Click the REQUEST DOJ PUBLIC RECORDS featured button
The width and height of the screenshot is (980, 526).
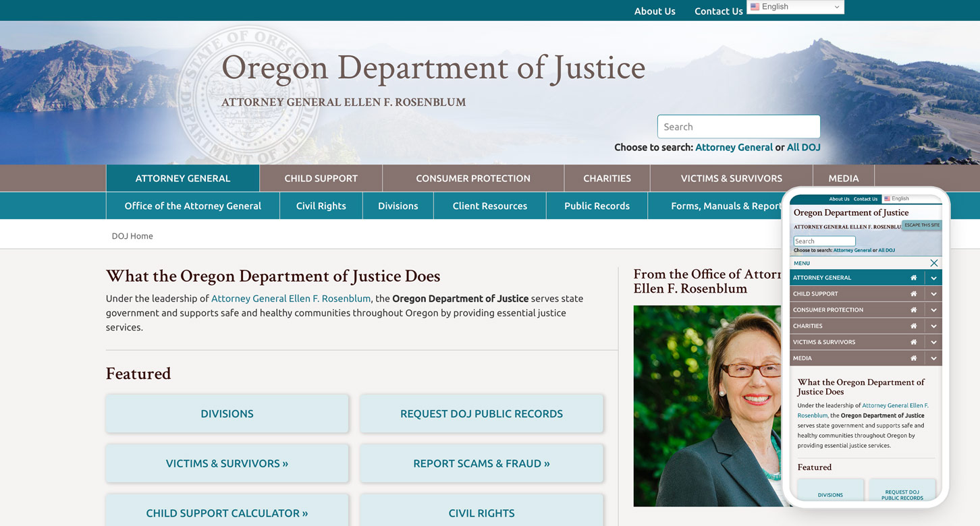pos(481,413)
